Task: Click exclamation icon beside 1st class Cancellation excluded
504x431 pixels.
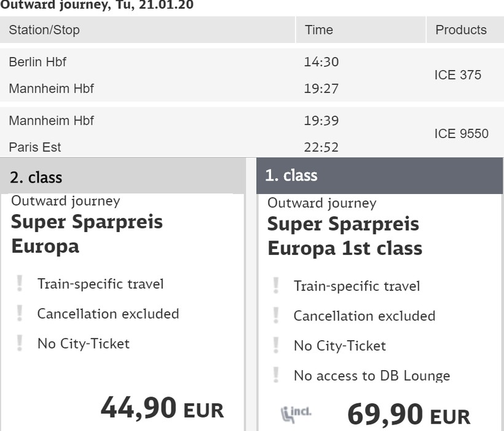Action: [276, 316]
